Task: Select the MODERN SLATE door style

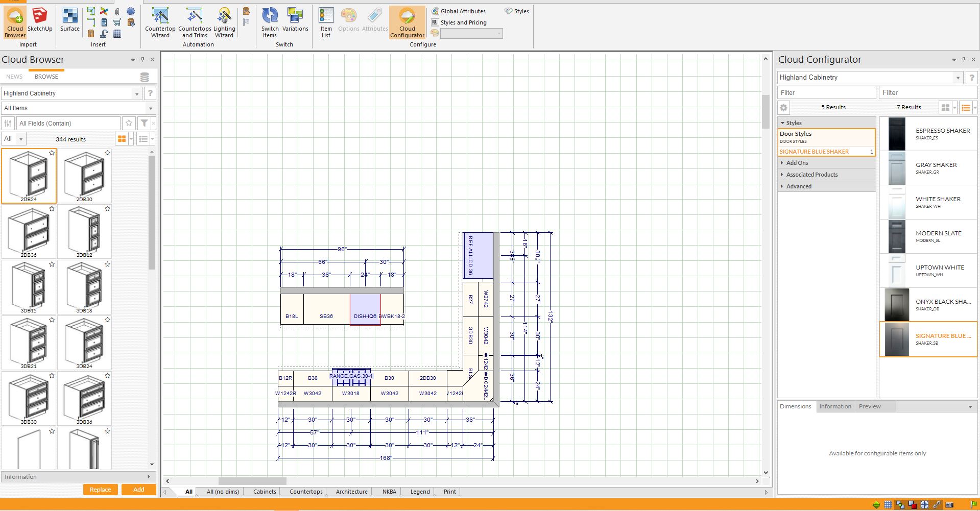Action: coord(928,236)
